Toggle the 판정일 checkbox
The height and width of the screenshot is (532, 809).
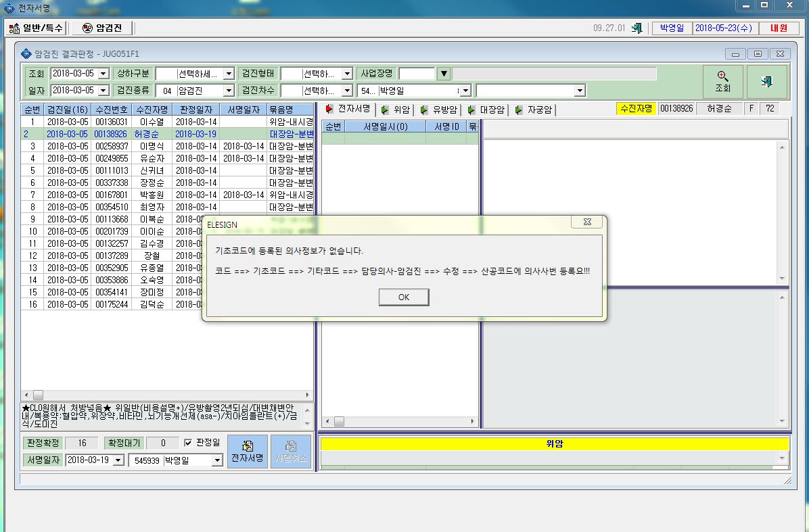pos(188,443)
